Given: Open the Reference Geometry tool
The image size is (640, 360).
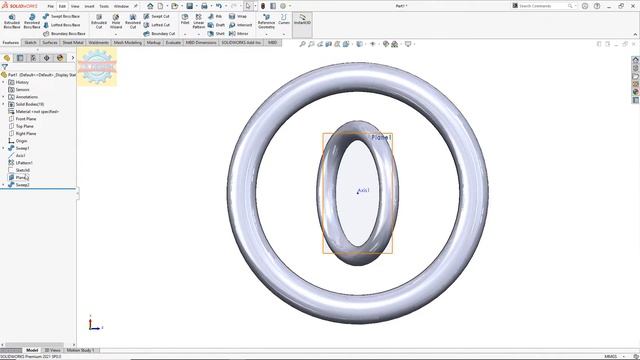Looking at the screenshot, I should pyautogui.click(x=266, y=21).
